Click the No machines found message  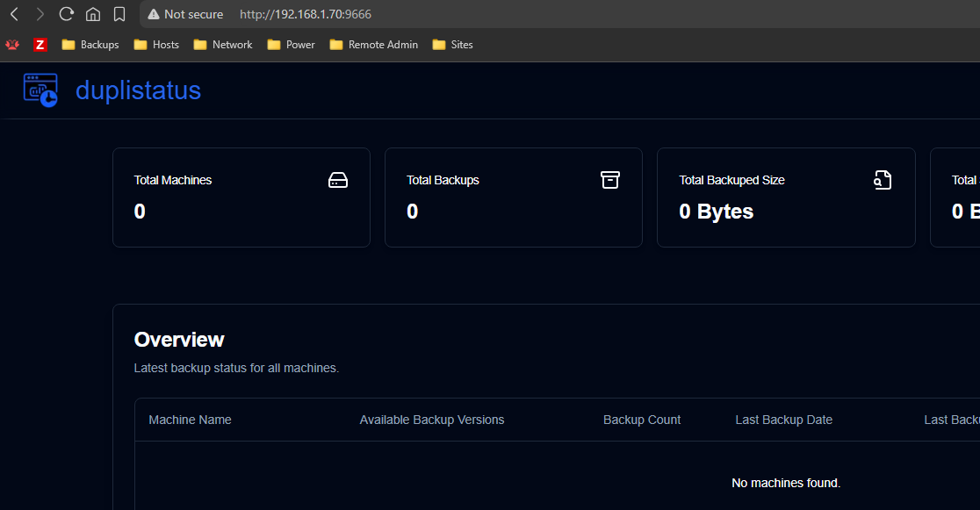click(x=786, y=483)
